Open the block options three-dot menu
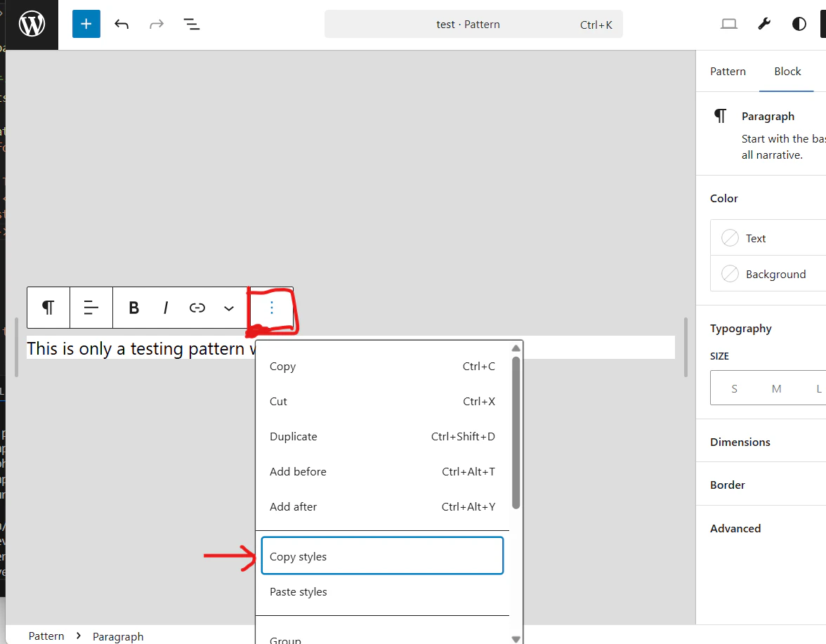 point(271,308)
